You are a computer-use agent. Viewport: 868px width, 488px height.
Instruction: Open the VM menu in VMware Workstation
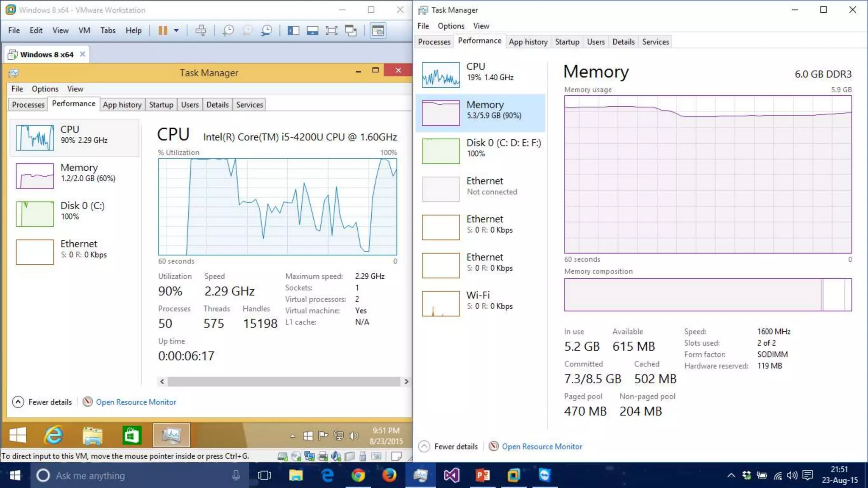click(x=84, y=30)
